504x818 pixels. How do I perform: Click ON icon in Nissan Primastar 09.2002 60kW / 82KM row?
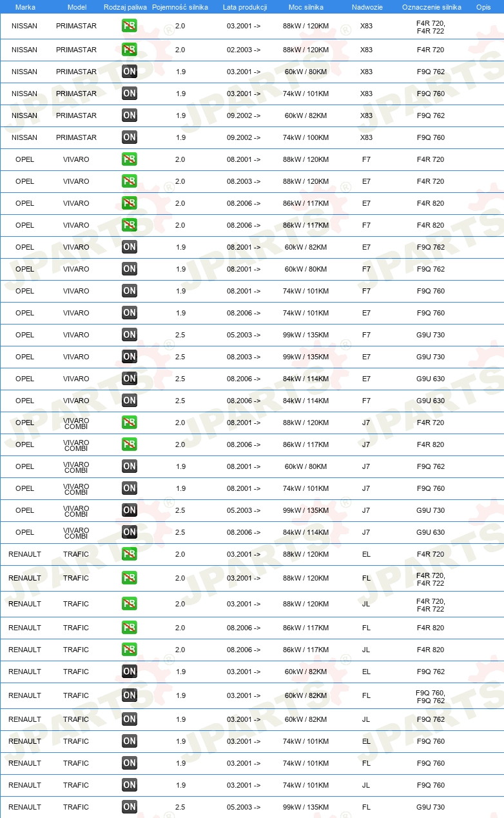[130, 115]
